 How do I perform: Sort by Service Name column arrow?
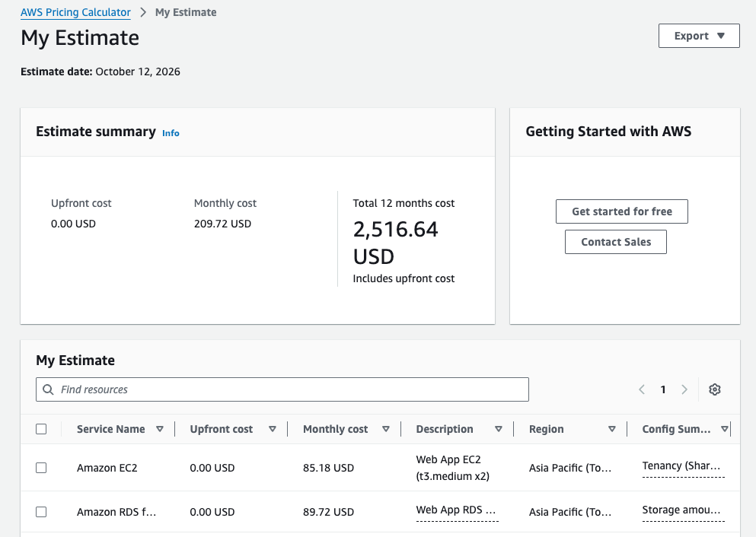[160, 429]
